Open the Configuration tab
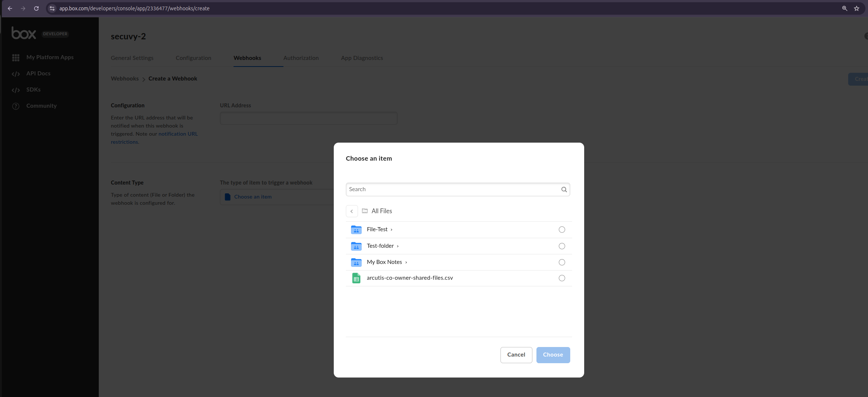868x397 pixels. click(x=194, y=58)
